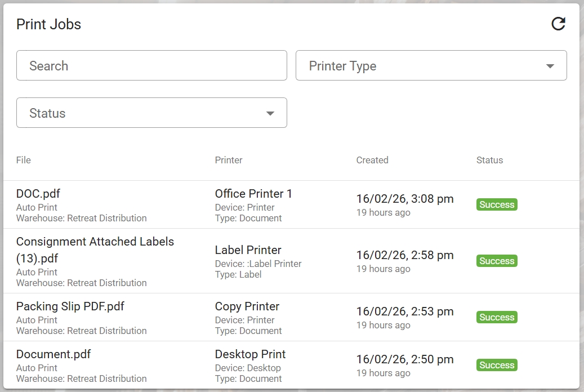This screenshot has height=392, width=584.
Task: Click the Desktop Print printer entry
Action: 250,354
